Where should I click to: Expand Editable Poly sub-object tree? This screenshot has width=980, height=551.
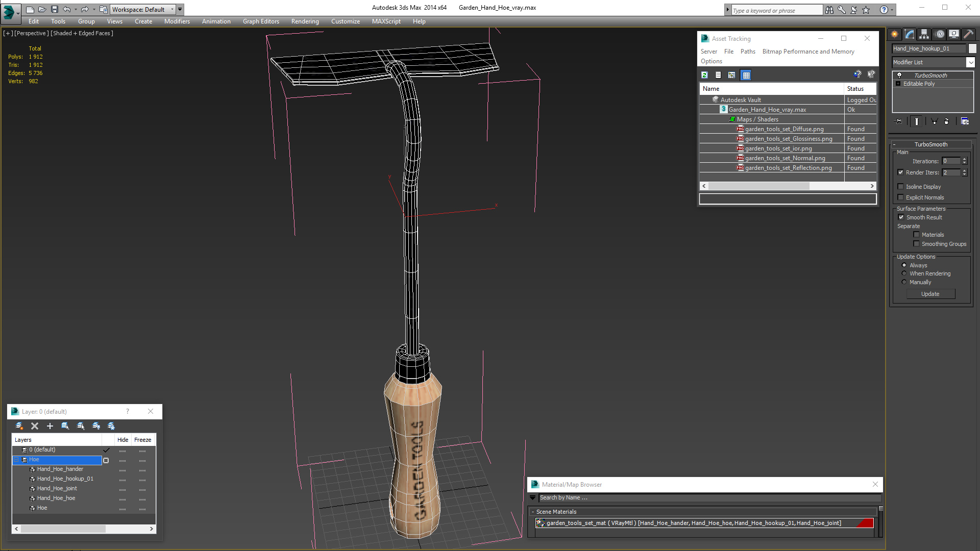coord(898,84)
